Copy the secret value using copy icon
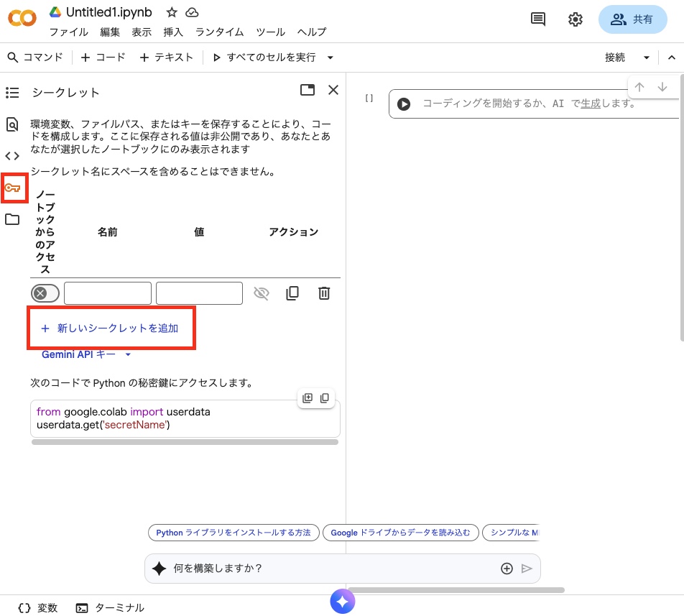684x616 pixels. tap(292, 293)
